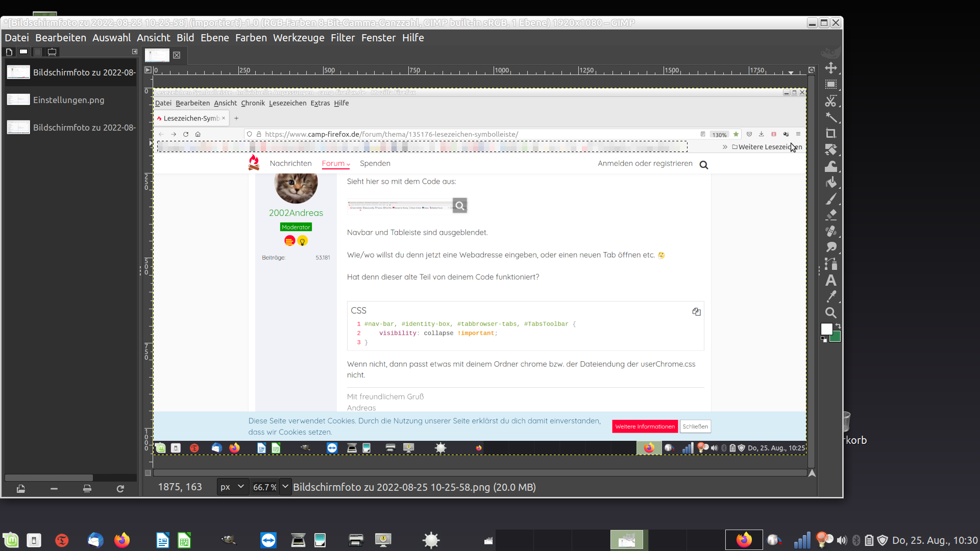This screenshot has width=980, height=551.
Task: Select the Move tool
Action: (x=831, y=68)
